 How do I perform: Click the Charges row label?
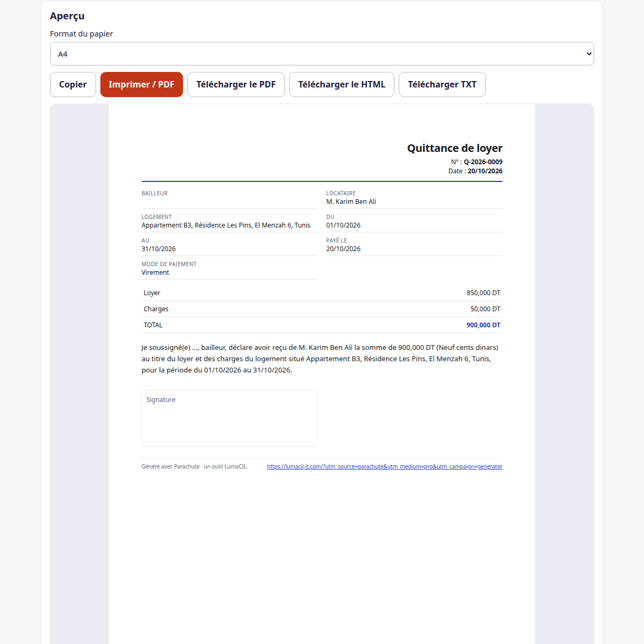[x=156, y=309]
